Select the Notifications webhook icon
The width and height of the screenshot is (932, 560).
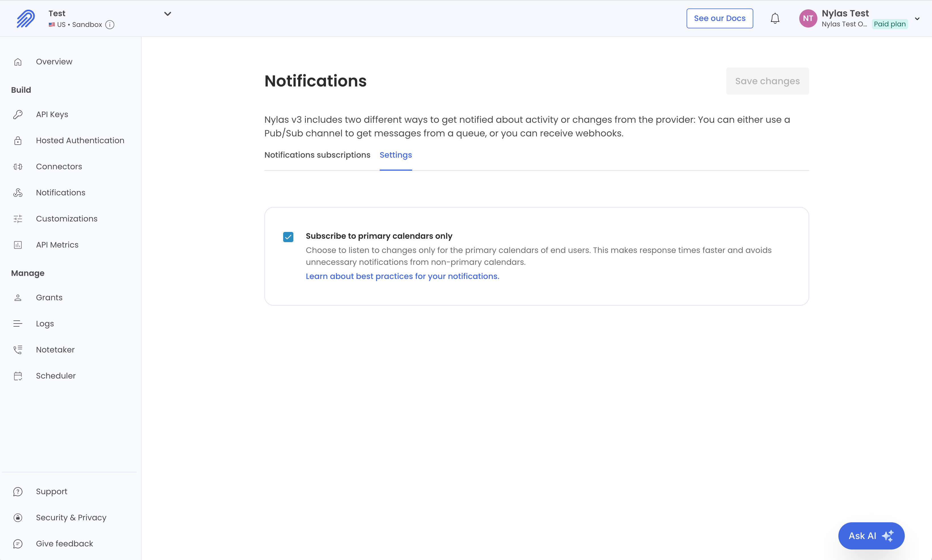pos(18,193)
